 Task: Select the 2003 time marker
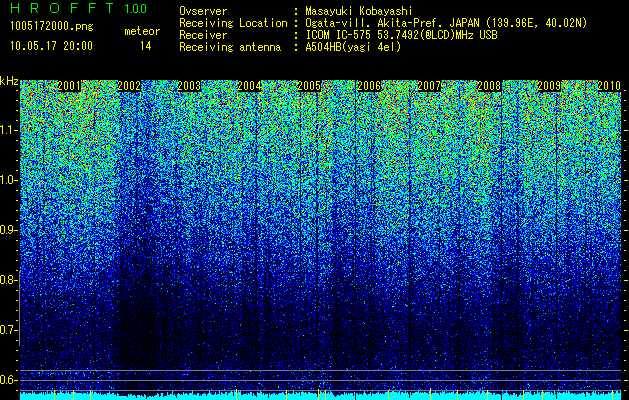click(189, 86)
